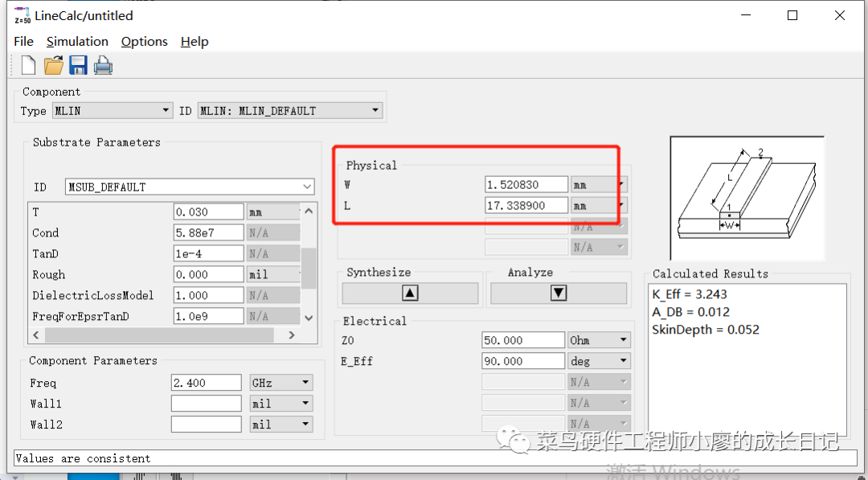
Task: Click the K_Eff = 3.243 result
Action: click(x=690, y=294)
